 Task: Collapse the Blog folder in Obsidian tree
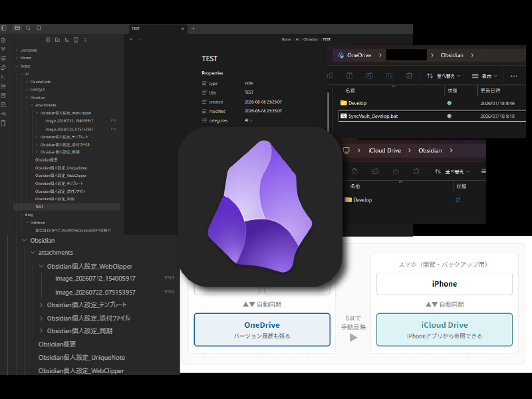click(x=22, y=215)
